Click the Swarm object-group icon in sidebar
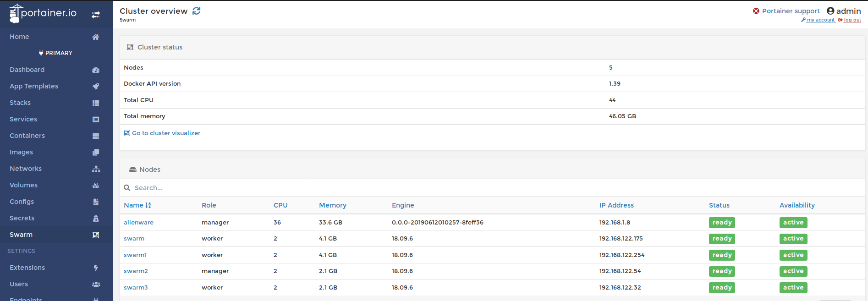The width and height of the screenshot is (868, 301). tap(96, 235)
